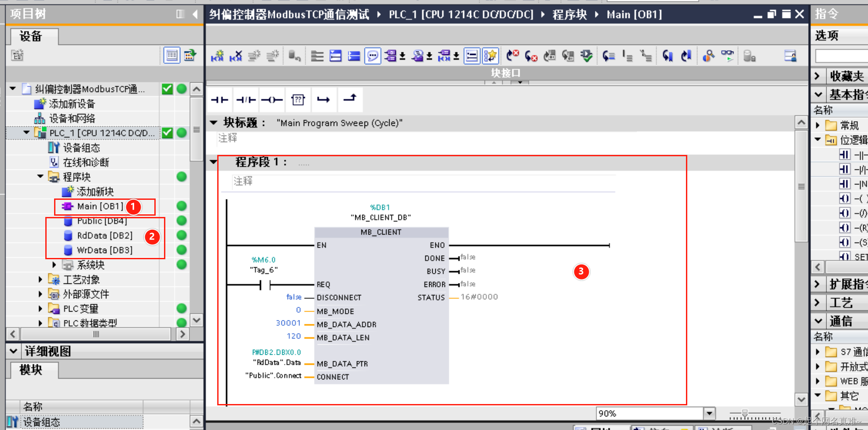Click the open branch favorites icon
The width and height of the screenshot is (868, 430).
click(x=324, y=100)
